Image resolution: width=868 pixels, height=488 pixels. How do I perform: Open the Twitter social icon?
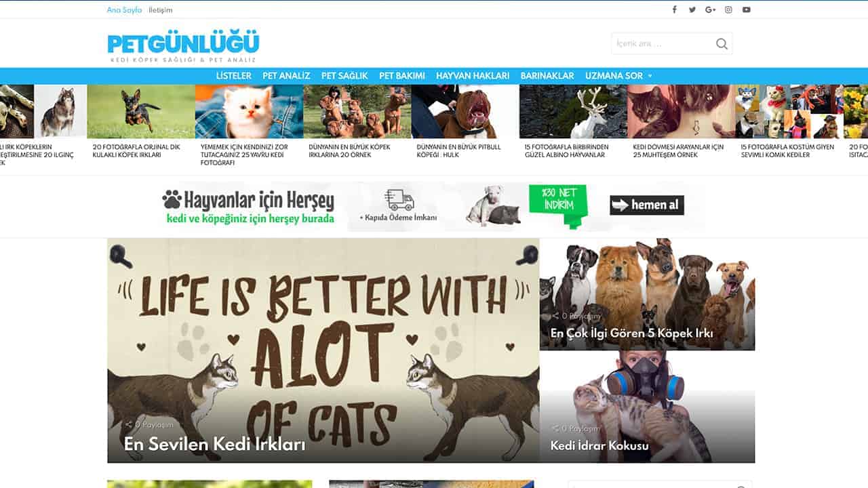692,9
